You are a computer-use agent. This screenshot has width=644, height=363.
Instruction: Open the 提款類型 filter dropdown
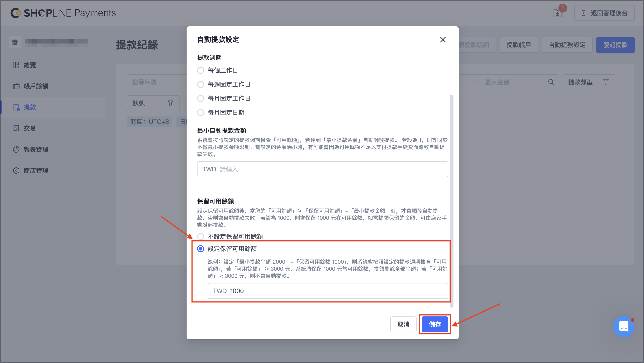click(588, 82)
